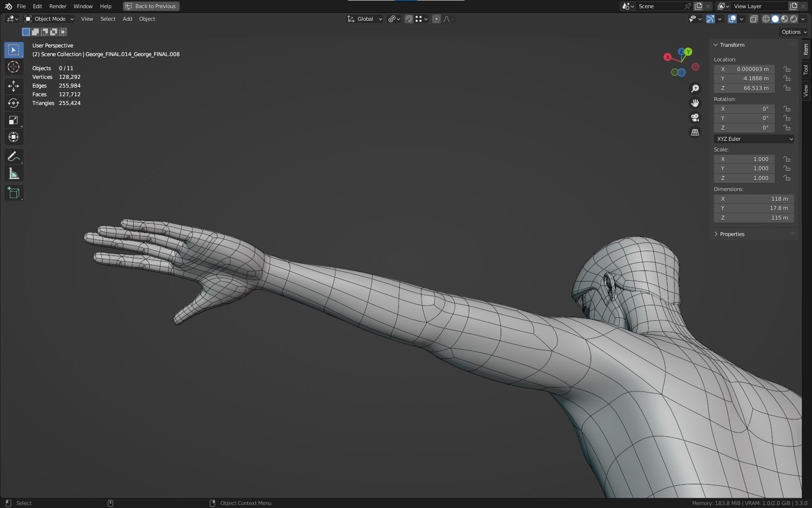Click the red X axis gizmo

click(x=667, y=57)
